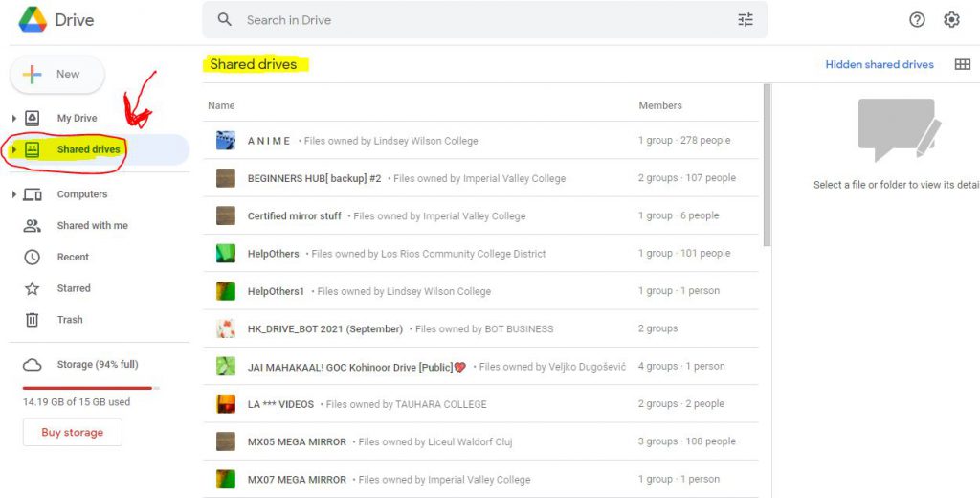Click '2 groups · 107 people' members cell
Image resolution: width=980 pixels, height=498 pixels.
[x=687, y=178]
